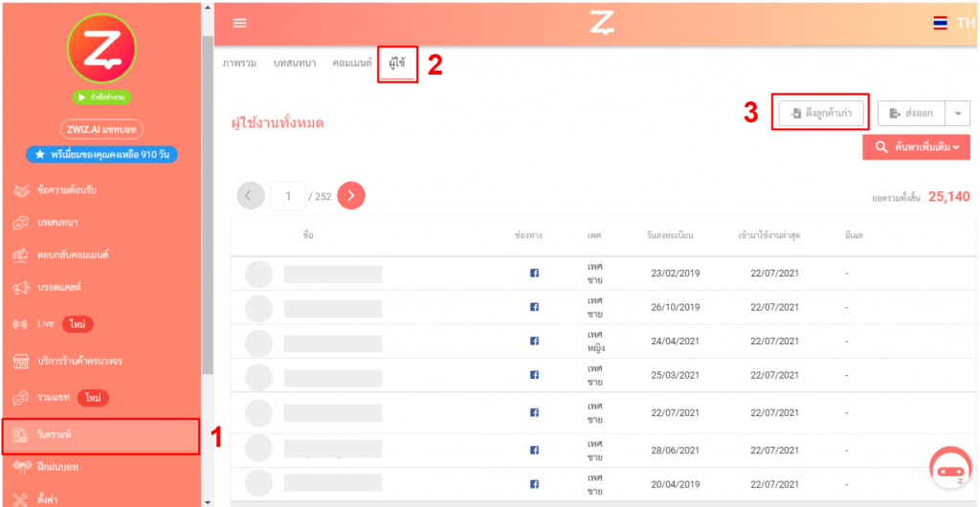The width and height of the screenshot is (980, 507).
Task: Click registration date 28/06/2021
Action: [x=675, y=451]
